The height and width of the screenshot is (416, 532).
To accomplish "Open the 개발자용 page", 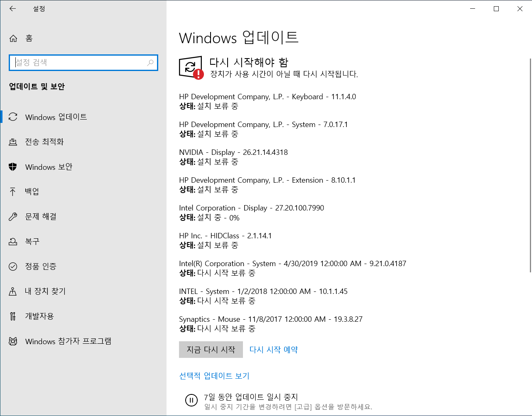I will pos(83,316).
